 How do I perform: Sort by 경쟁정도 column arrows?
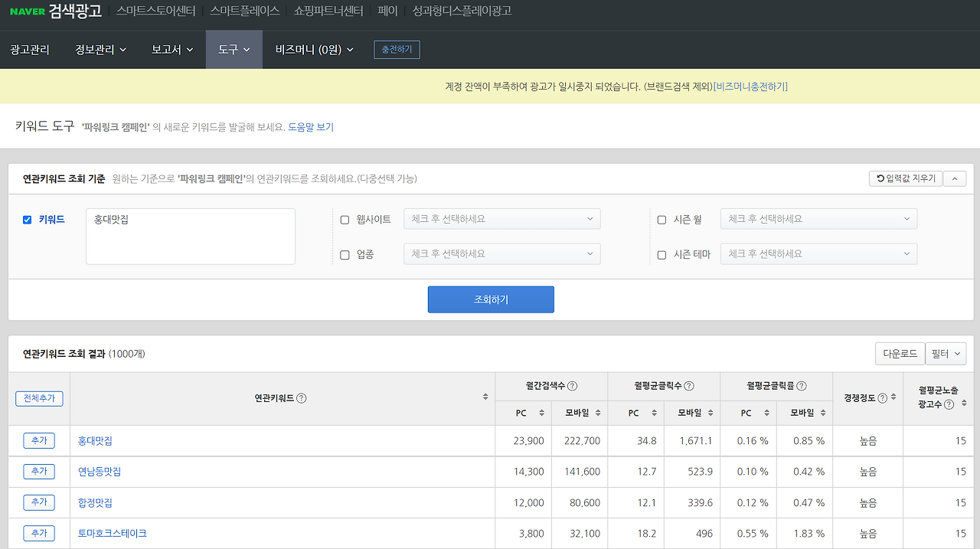pyautogui.click(x=893, y=397)
